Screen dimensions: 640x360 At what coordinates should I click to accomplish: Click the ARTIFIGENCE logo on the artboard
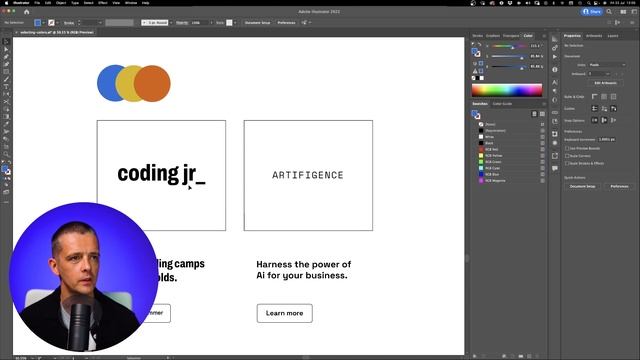coord(308,175)
